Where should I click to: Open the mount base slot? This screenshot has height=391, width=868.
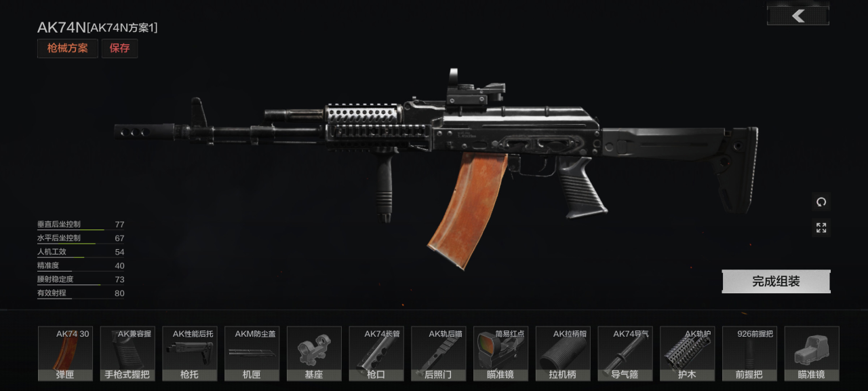click(x=314, y=354)
